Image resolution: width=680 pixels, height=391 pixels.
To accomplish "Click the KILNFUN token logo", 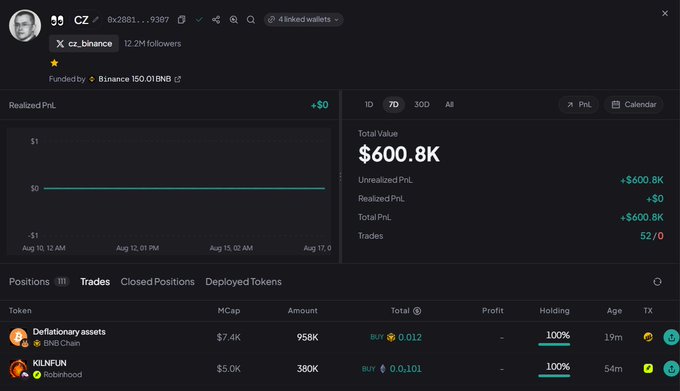I will (18, 368).
